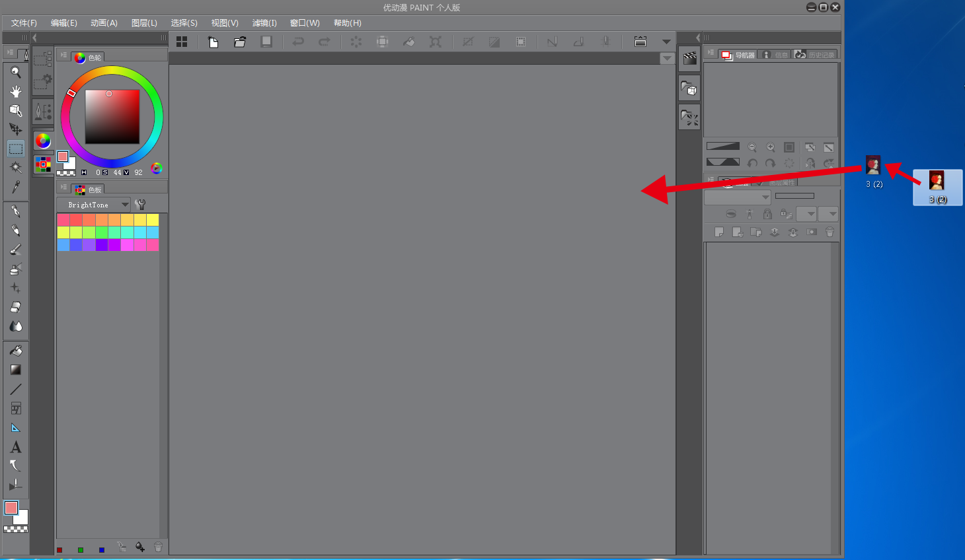The height and width of the screenshot is (560, 965).
Task: Choose the Paint Bucket fill tool
Action: tap(16, 351)
